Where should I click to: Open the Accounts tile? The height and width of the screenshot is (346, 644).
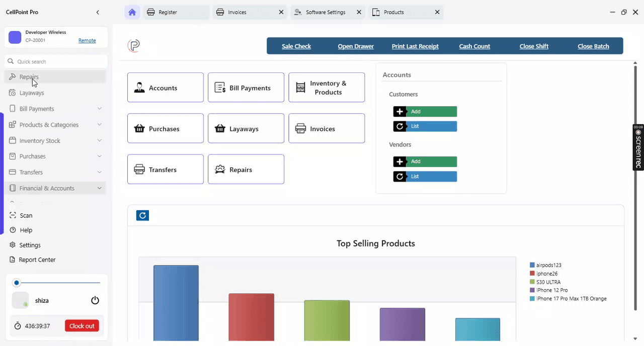click(x=166, y=88)
